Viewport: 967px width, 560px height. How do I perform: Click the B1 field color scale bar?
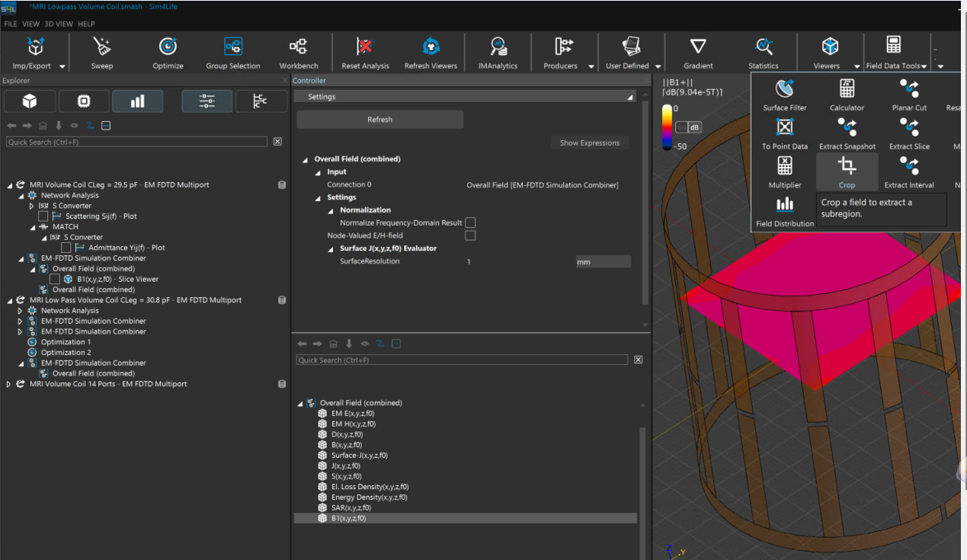[x=667, y=126]
